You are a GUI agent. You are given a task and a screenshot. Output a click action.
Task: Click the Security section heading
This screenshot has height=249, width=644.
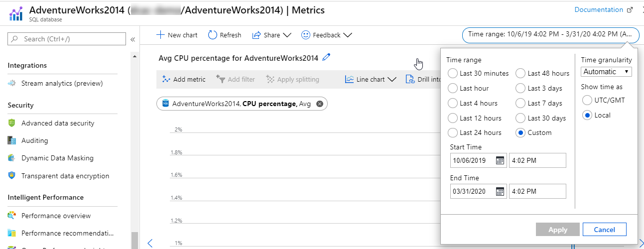[x=21, y=105]
